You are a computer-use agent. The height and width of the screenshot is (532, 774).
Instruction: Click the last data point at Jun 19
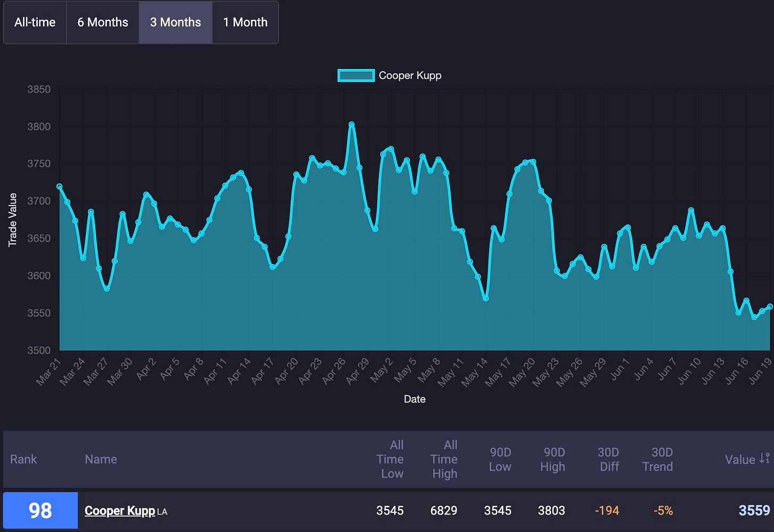pyautogui.click(x=770, y=307)
